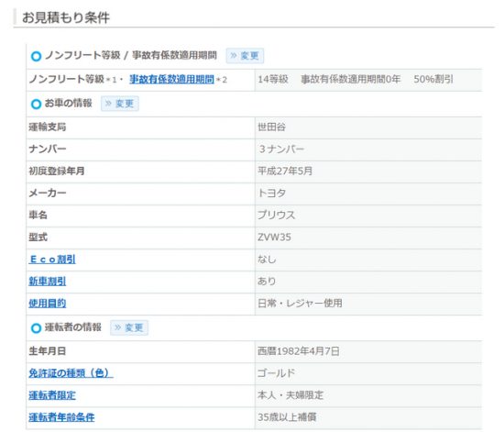Select the value ゴールド
Viewport: 504px width, 432px height.
pos(277,373)
